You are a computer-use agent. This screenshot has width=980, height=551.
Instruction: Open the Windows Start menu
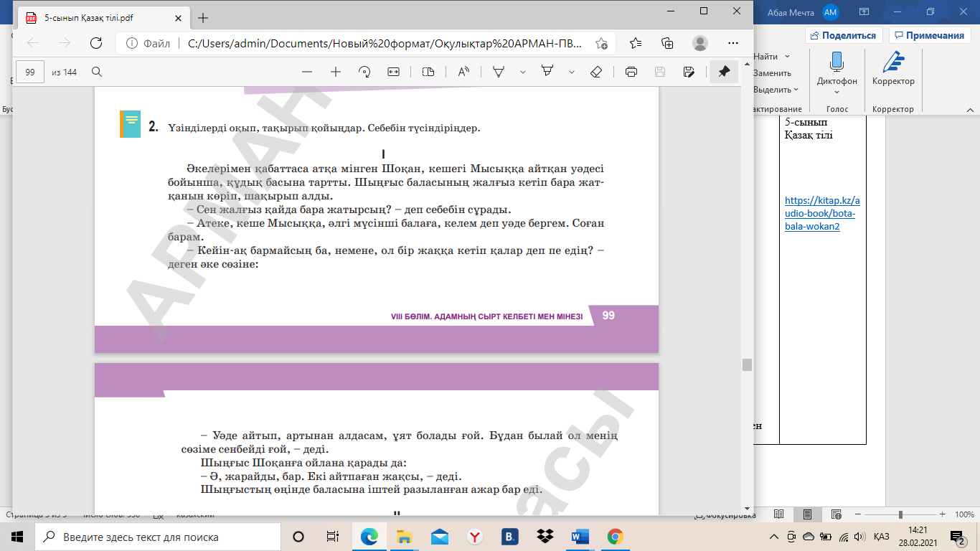[17, 537]
